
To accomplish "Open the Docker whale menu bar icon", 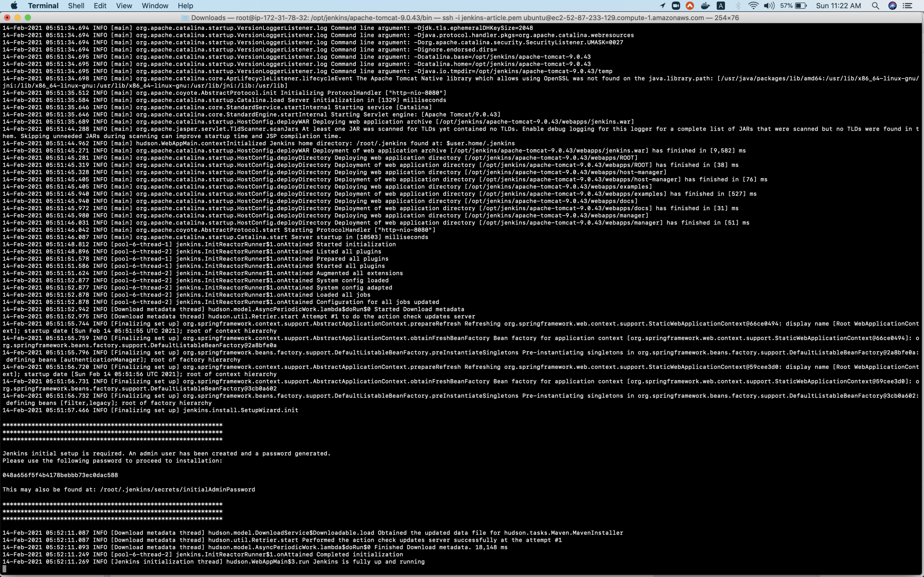I will 705,6.
